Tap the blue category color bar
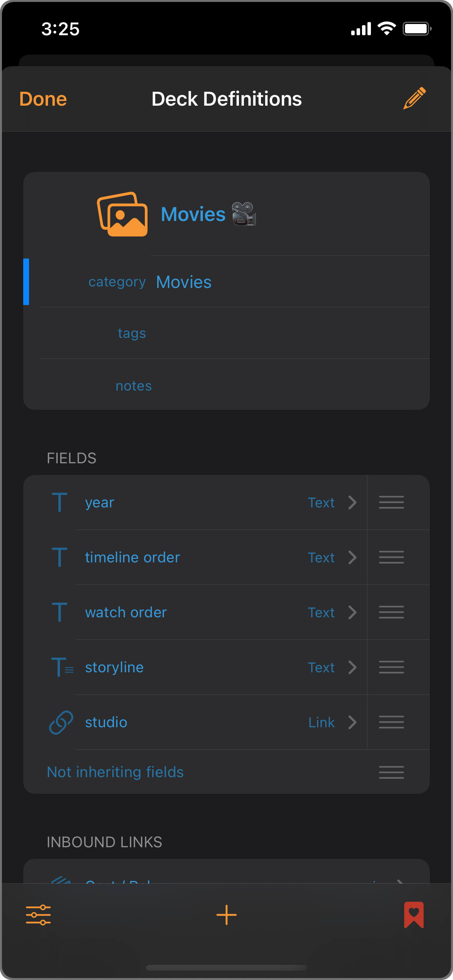Screen dimensions: 453x980 tap(26, 282)
